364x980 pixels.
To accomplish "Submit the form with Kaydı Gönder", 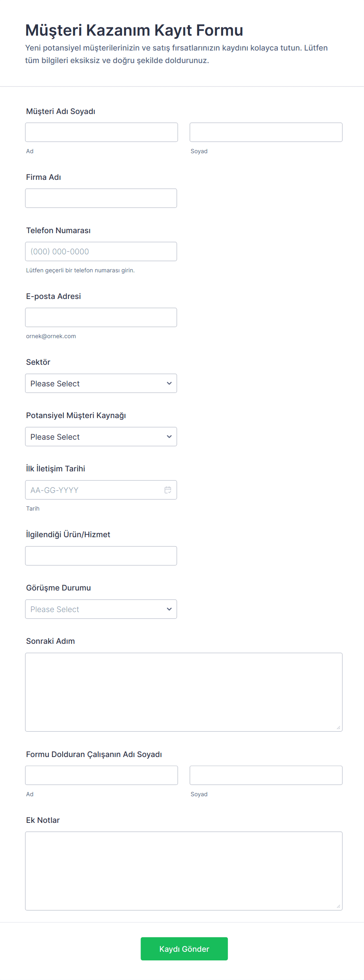I will tap(184, 949).
